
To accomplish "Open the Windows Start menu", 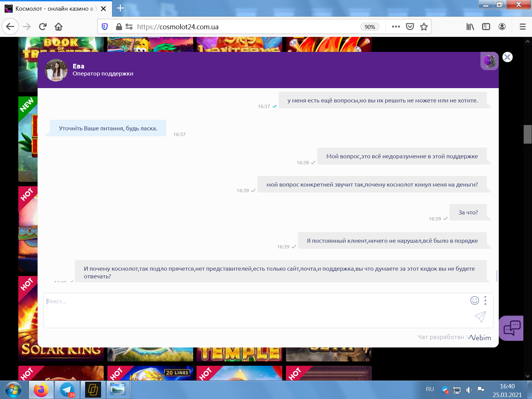I will click(13, 390).
